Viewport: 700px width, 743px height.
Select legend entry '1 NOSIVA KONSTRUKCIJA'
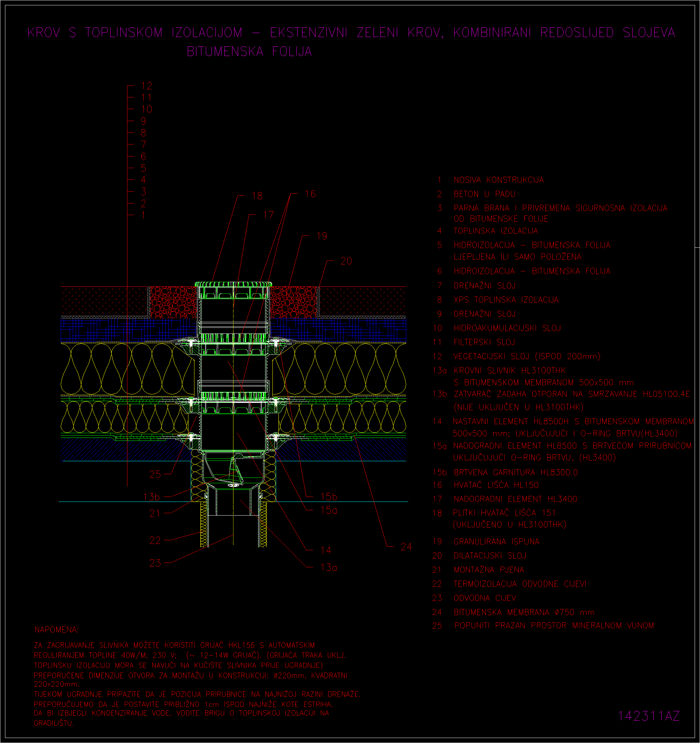coord(490,180)
